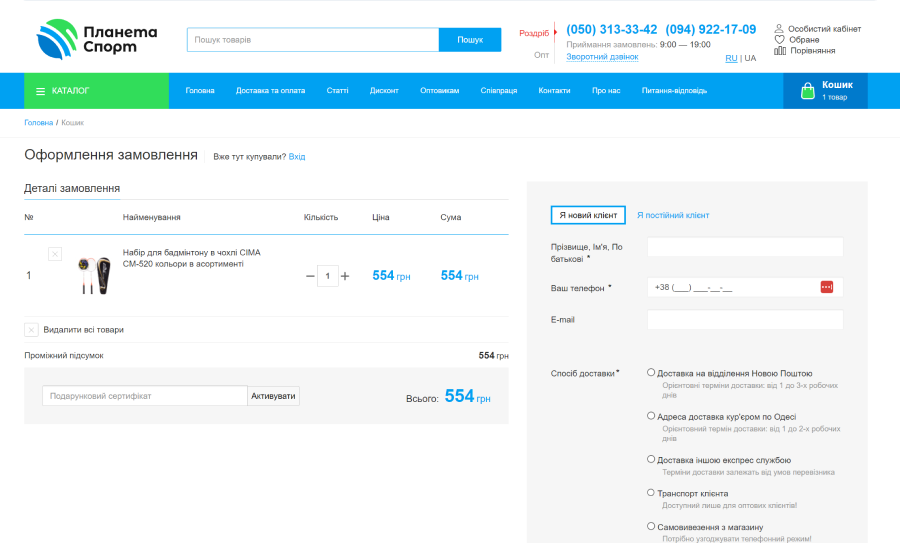Open the Планета Спорт logo homepage
This screenshot has width=900, height=543.
[97, 39]
